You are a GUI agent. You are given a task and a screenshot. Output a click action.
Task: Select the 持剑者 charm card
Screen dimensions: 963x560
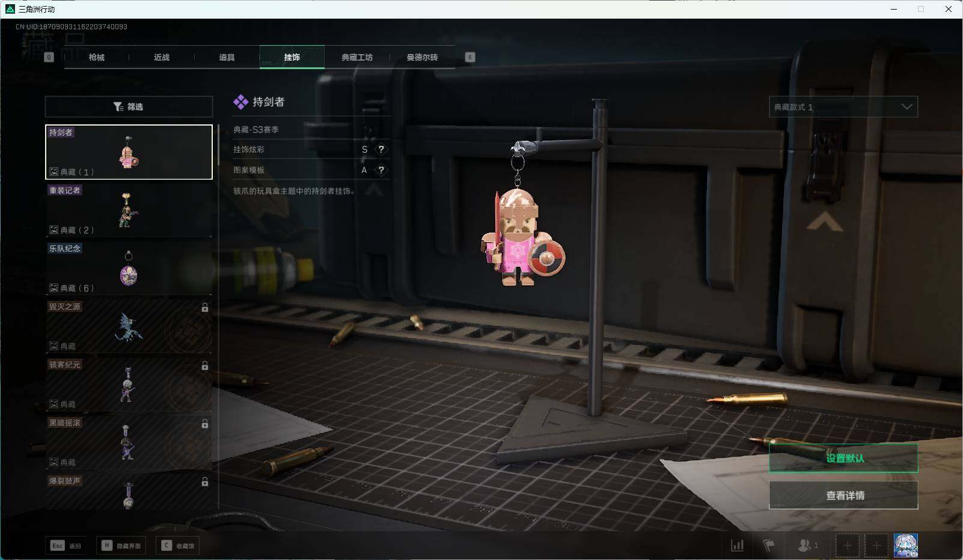coord(129,152)
